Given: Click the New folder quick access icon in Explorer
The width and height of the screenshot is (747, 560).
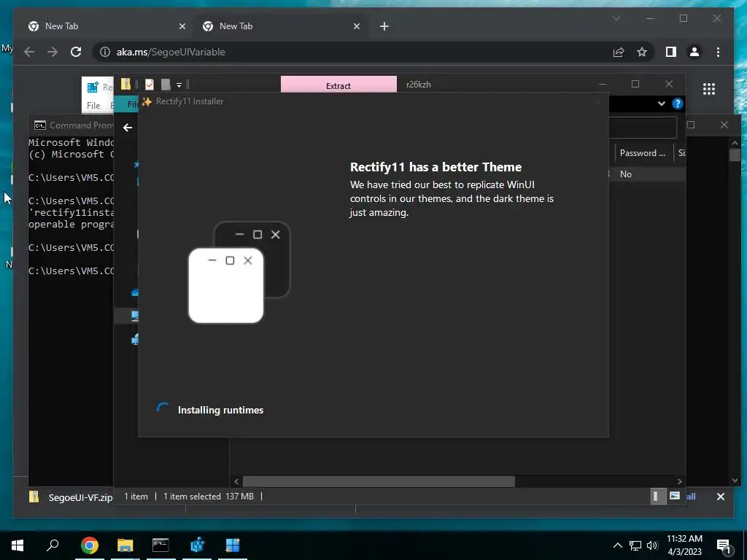Looking at the screenshot, I should point(166,85).
